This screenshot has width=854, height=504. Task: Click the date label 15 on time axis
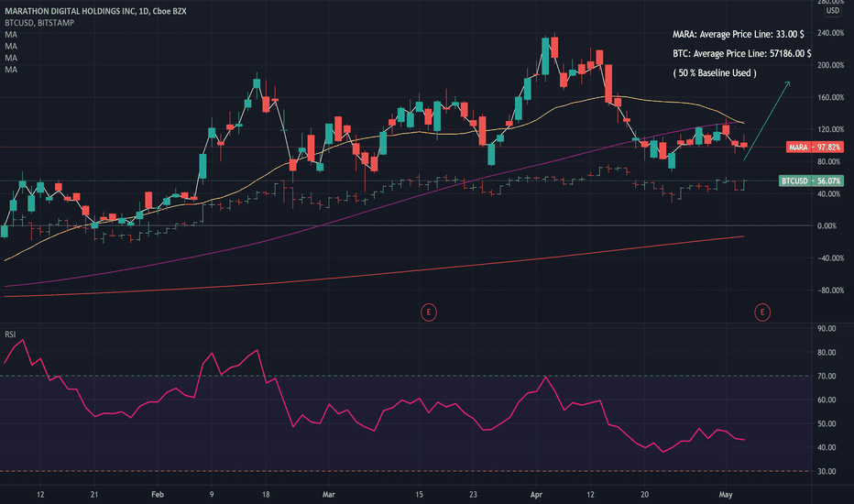tap(419, 495)
